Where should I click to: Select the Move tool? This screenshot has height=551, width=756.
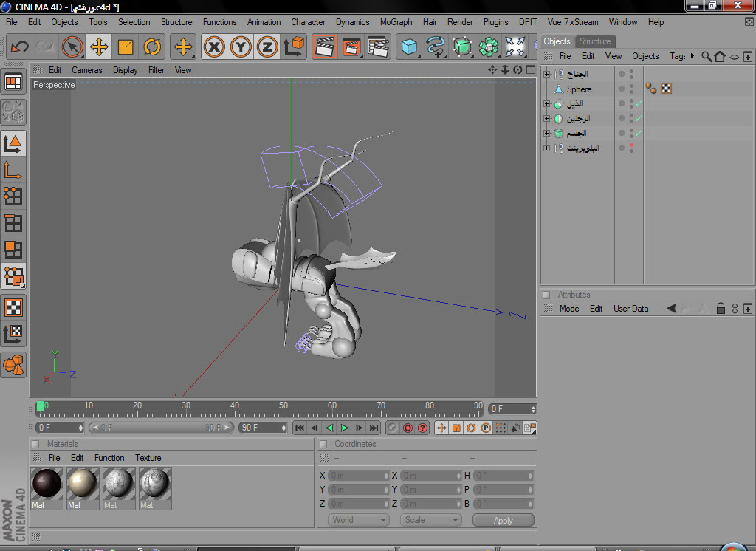pos(98,47)
